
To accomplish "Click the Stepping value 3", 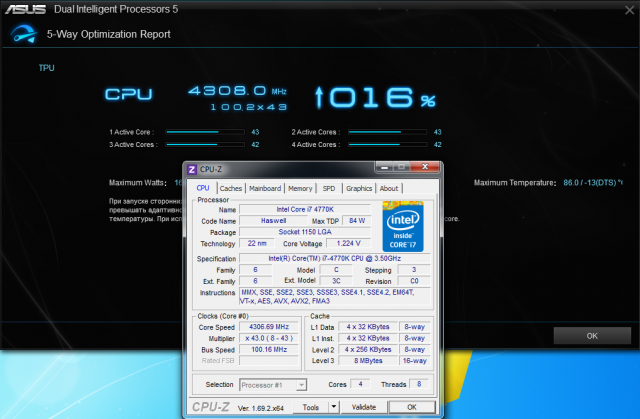I will [x=414, y=270].
